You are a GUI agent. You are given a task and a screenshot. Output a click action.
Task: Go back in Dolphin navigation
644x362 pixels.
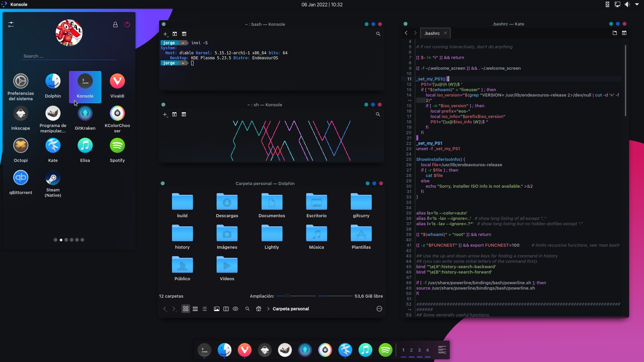165,309
